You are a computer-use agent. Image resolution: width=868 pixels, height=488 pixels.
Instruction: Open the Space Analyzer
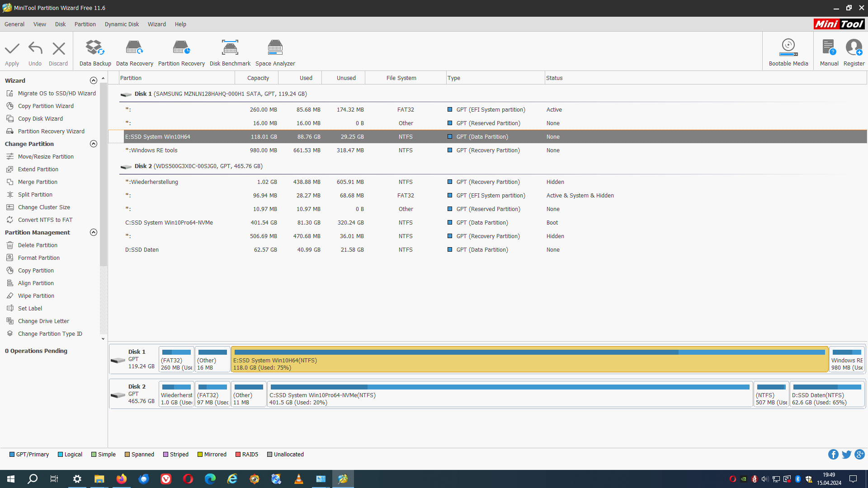click(275, 51)
